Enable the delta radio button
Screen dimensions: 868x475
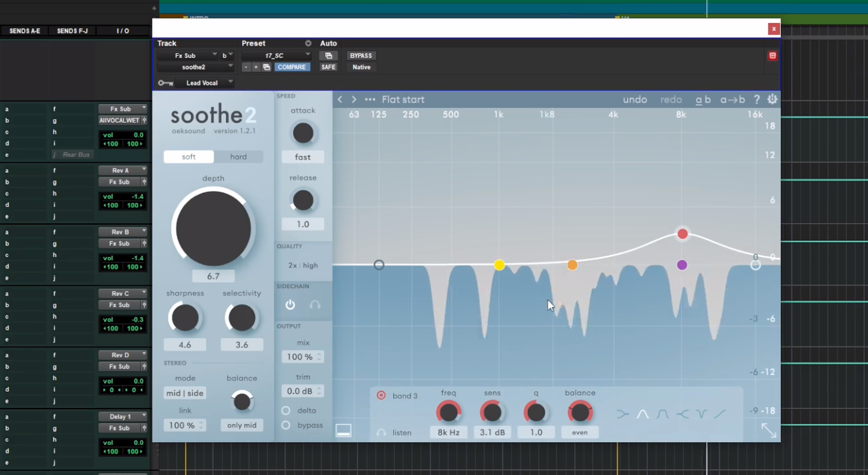pos(286,411)
